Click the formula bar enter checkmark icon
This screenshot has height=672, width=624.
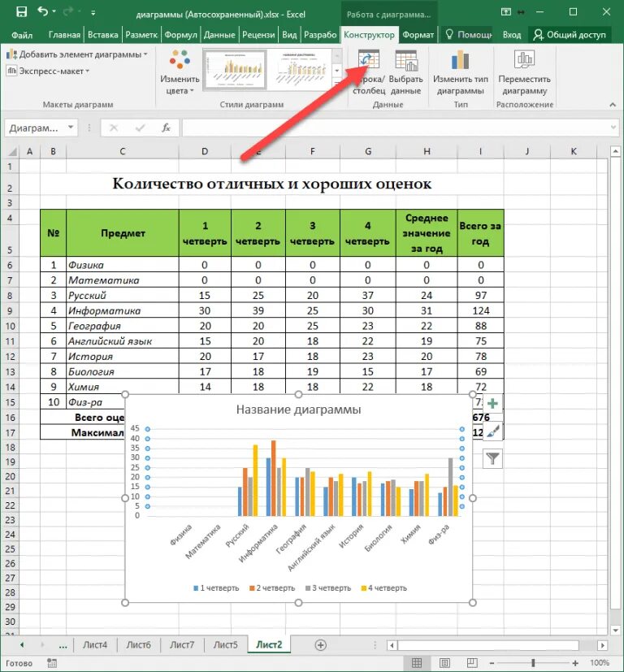(140, 128)
